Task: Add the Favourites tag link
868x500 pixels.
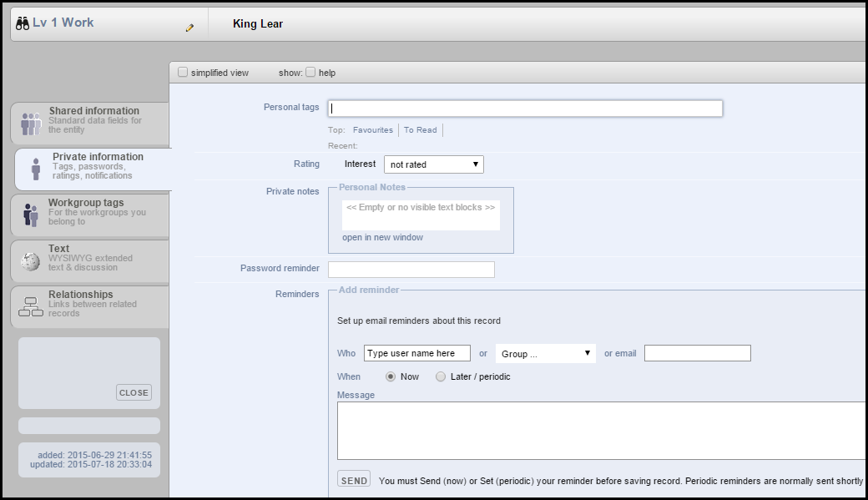Action: [372, 129]
